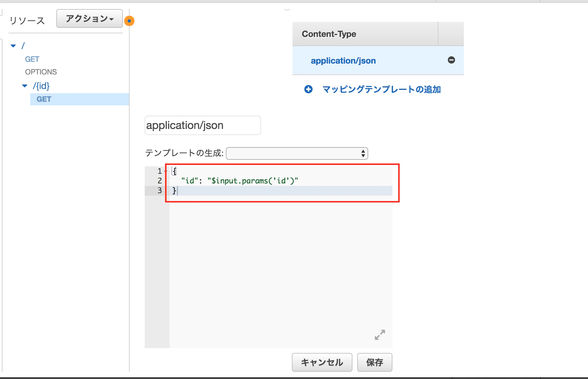The image size is (588, 379).
Task: Click line number 1 in the gutter
Action: (x=160, y=171)
